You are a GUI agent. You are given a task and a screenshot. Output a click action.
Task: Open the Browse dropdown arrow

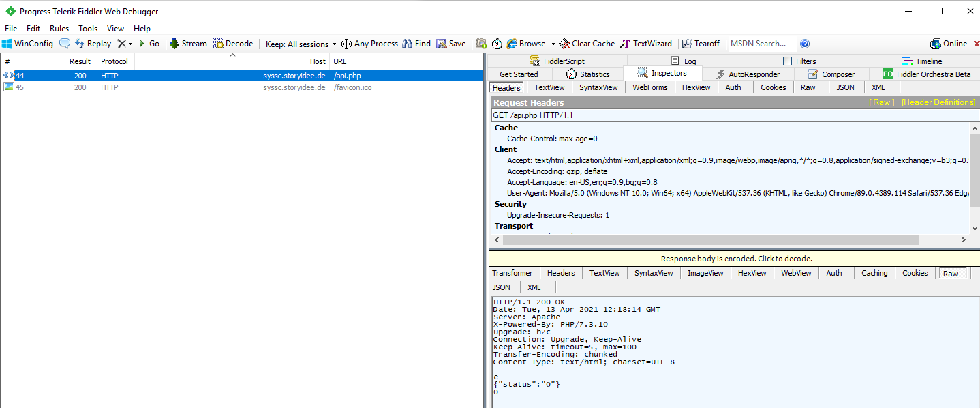tap(553, 44)
